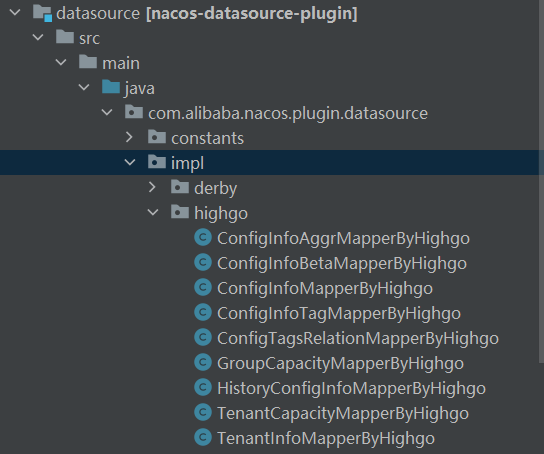Click class icon of GroupCapacityMapperByHighgo
Screen dimensions: 544x454
[x=203, y=362]
